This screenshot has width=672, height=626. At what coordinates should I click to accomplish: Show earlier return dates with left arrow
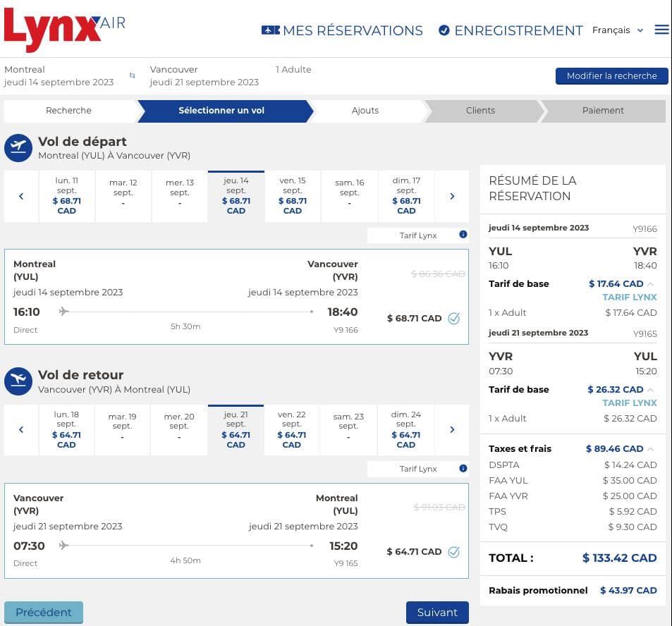click(21, 429)
